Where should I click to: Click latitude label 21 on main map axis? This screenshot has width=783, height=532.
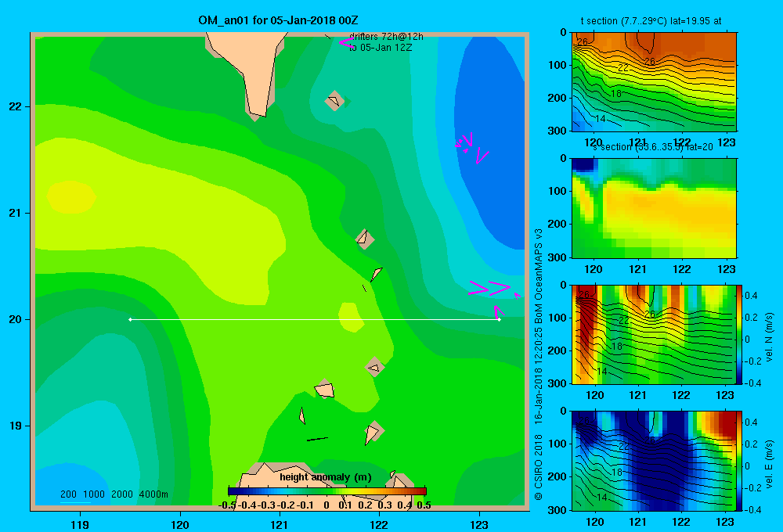[16, 213]
